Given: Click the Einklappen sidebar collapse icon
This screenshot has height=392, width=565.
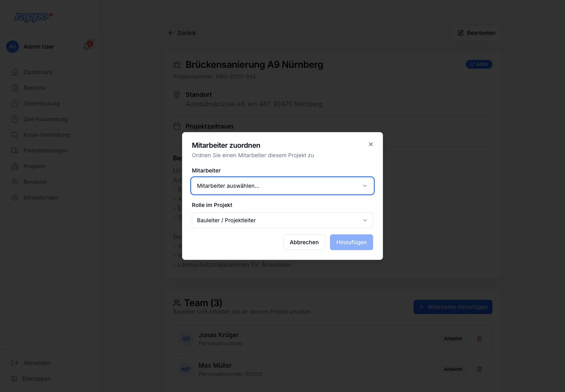Looking at the screenshot, I should click(x=14, y=379).
